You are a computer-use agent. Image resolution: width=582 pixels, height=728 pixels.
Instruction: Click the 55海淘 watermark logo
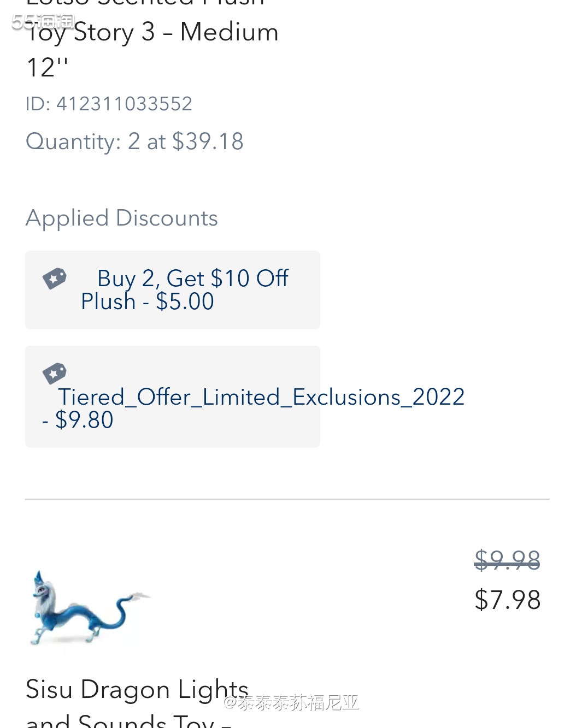[x=43, y=21]
